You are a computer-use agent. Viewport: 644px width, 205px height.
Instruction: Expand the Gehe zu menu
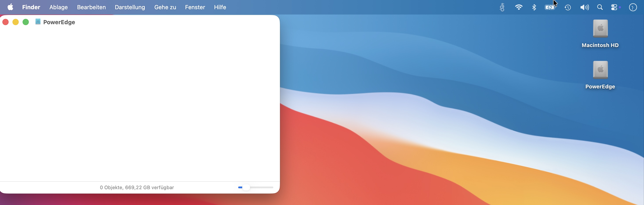click(165, 7)
